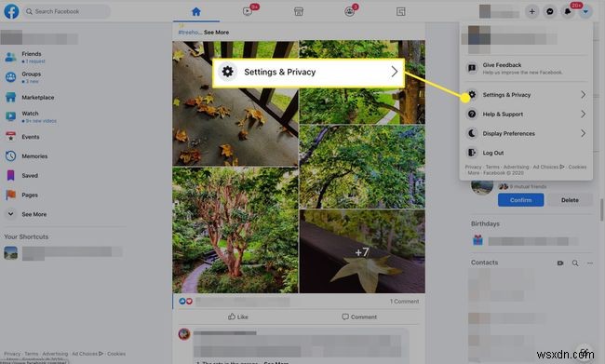Click the birthday gift icon
This screenshot has height=364, width=605.
(478, 240)
